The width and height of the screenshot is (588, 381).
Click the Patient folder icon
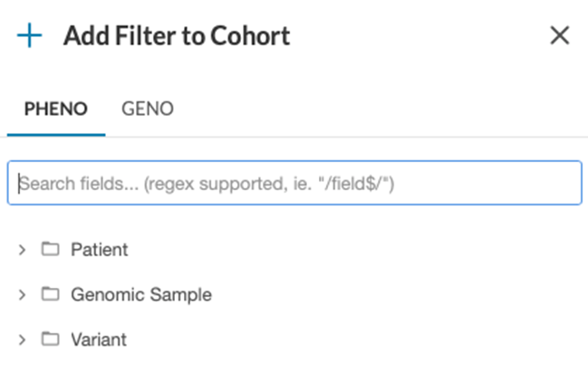[x=50, y=249]
